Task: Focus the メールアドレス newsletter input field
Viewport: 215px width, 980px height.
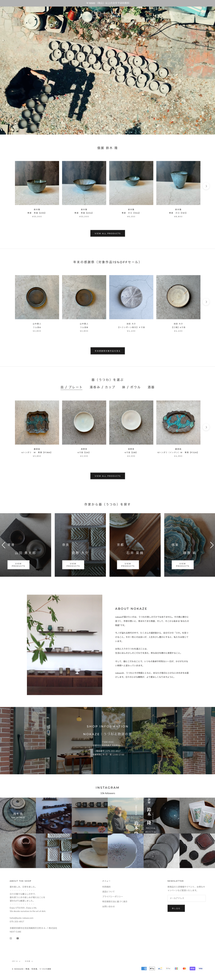Action: 186,898
